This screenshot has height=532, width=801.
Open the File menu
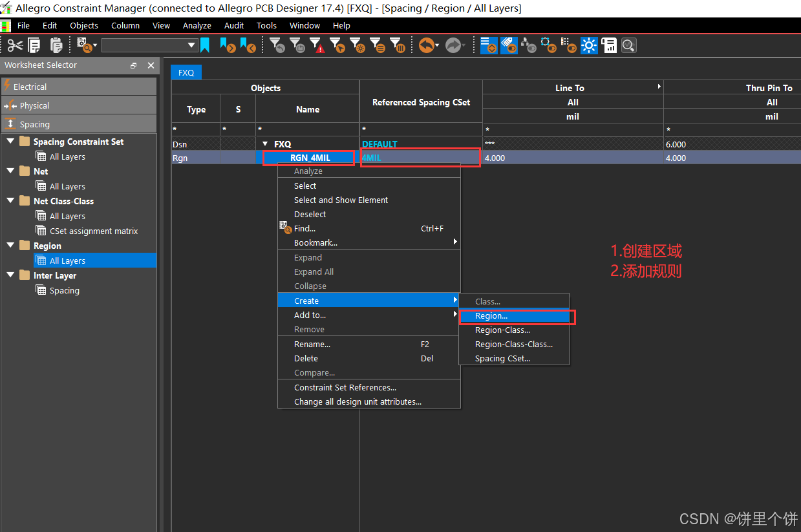click(x=23, y=25)
